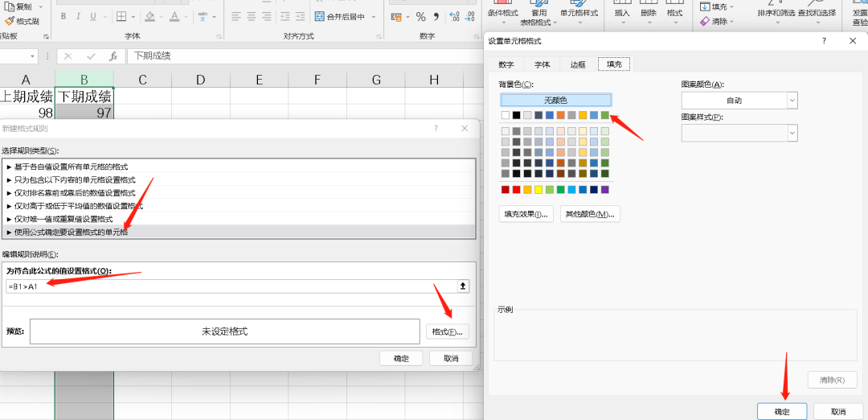Viewport: 868px width, 420px height.
Task: Apply bold with the B icon
Action: point(64,17)
